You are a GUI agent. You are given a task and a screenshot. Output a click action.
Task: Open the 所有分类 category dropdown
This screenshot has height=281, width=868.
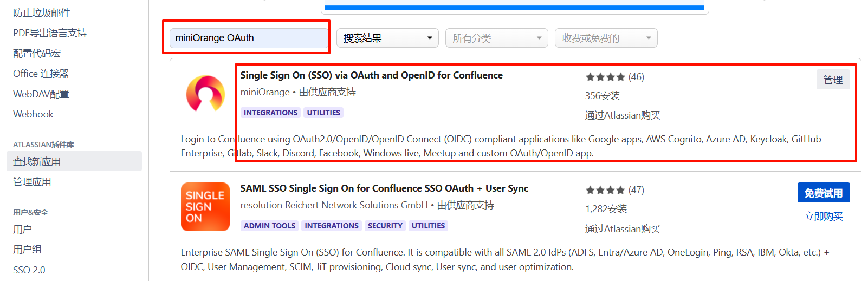point(496,38)
